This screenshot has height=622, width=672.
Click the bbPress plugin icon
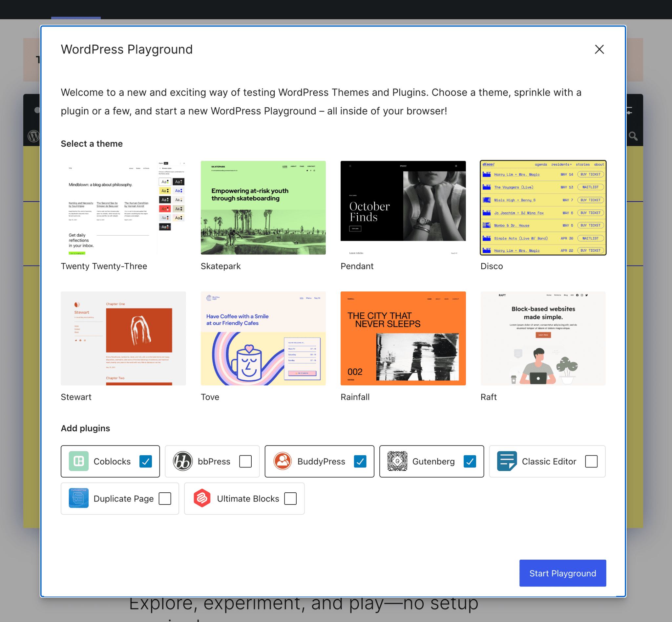[181, 461]
